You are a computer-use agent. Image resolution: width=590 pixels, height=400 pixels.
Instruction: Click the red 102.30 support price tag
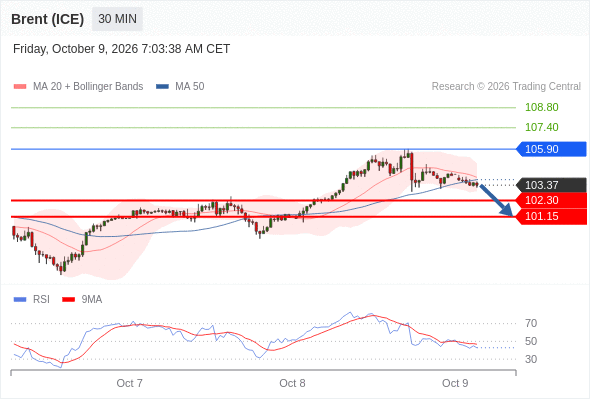pos(551,200)
